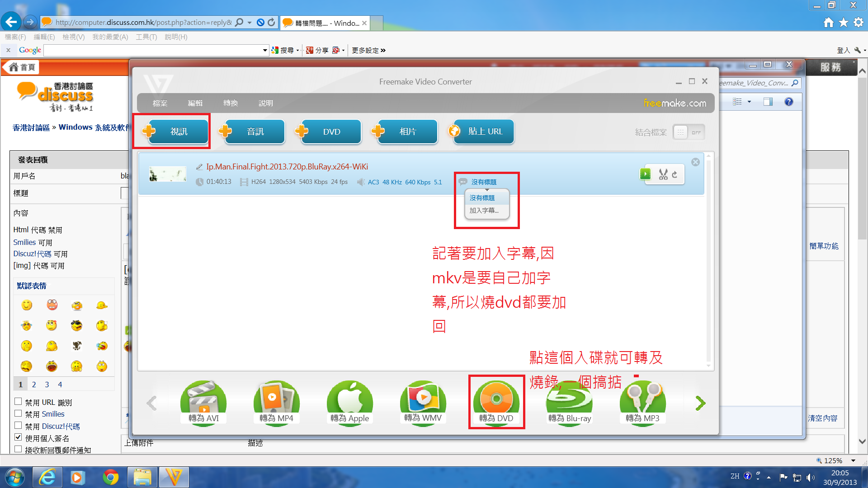Click the Google toolbar search field
The height and width of the screenshot is (488, 868).
click(153, 50)
